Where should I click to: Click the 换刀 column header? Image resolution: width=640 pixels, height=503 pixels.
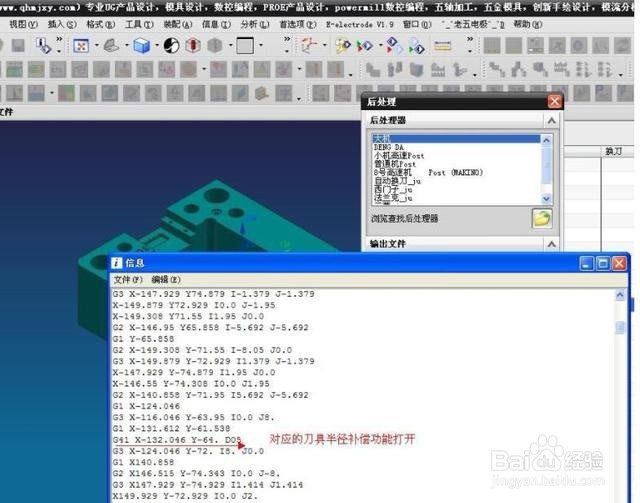click(x=613, y=151)
